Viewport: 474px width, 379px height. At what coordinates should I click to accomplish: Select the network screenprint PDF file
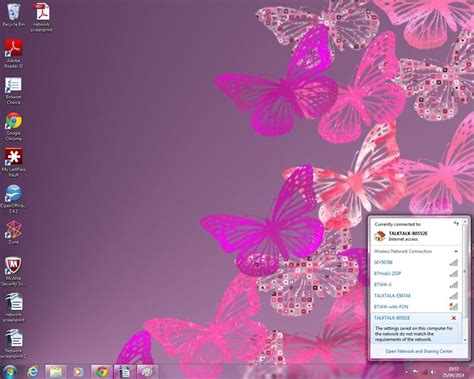pos(42,18)
